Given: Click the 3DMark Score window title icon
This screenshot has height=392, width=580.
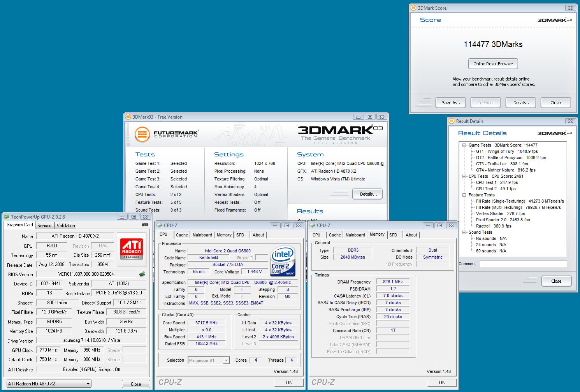Looking at the screenshot, I should point(414,8).
